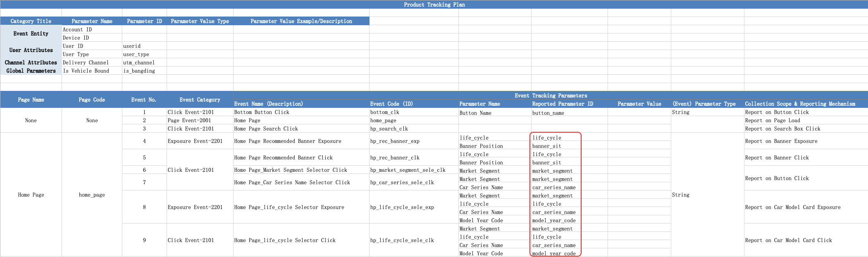Select the 'Event Code (ID)' header

pyautogui.click(x=414, y=104)
